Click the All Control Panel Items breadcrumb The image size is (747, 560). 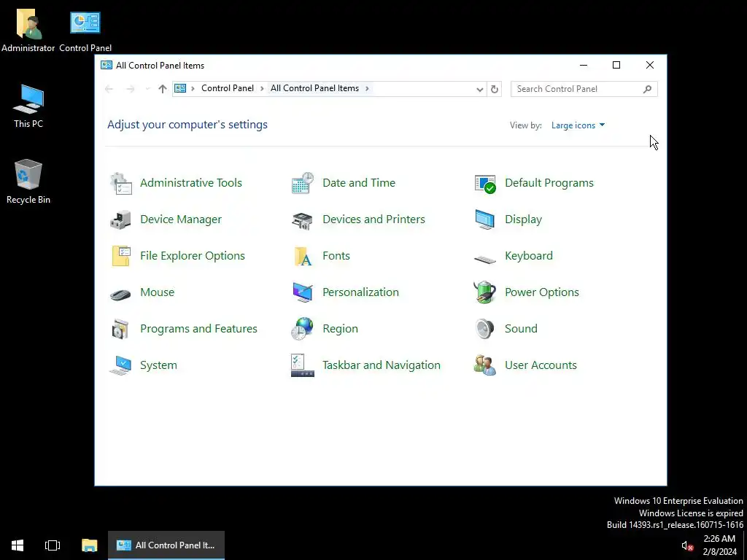click(315, 88)
